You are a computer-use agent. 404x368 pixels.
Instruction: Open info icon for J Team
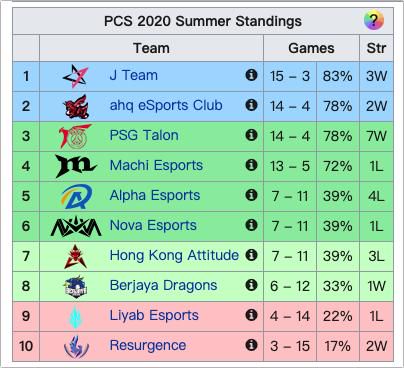coord(251,75)
